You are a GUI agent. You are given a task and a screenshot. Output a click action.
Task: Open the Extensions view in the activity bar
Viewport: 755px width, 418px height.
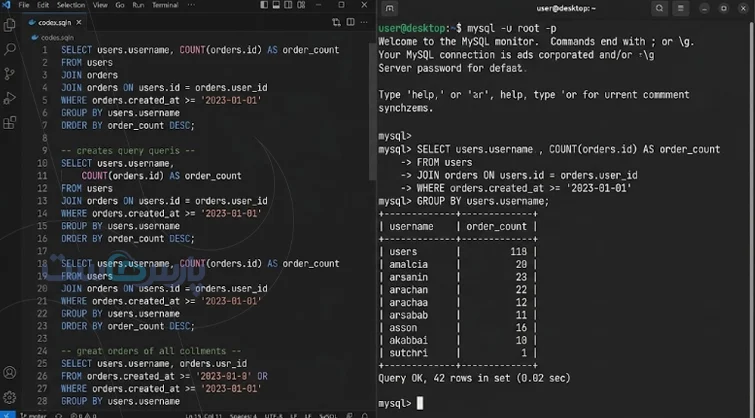(10, 122)
